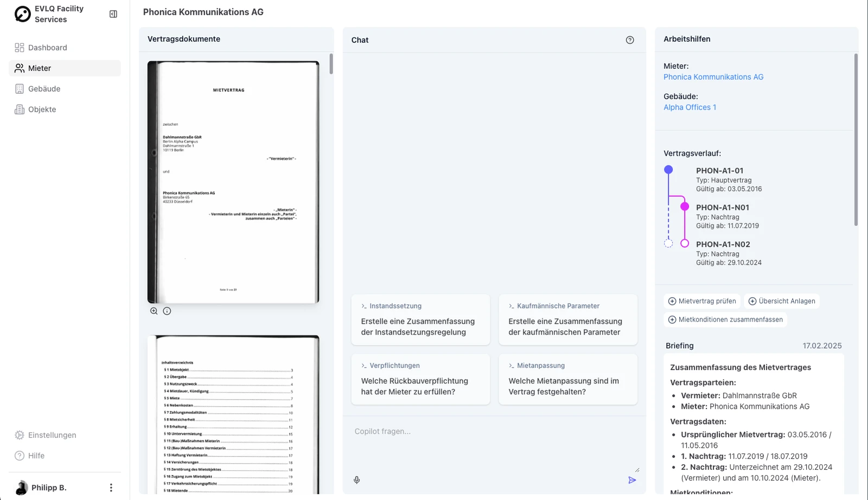Open the Hilfe help page

tap(65, 456)
